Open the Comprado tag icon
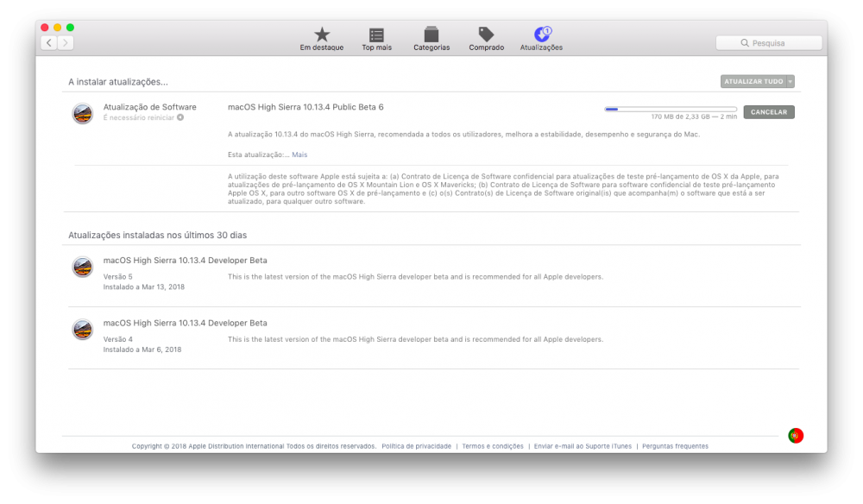This screenshot has height=504, width=863. (486, 35)
